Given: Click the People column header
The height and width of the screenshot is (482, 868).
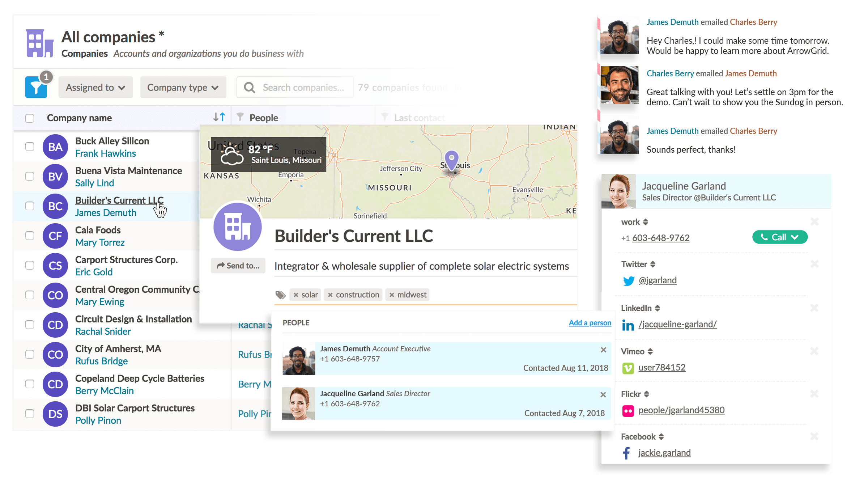Looking at the screenshot, I should point(264,118).
